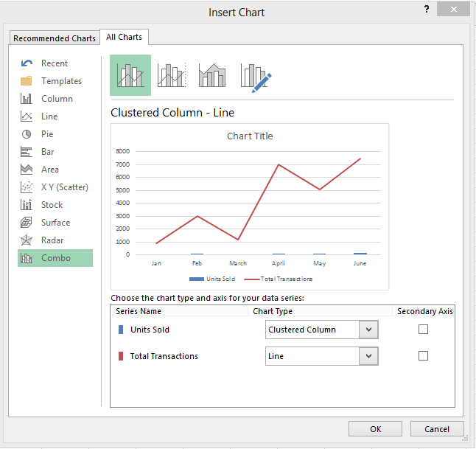Switch to Recommended Charts tab

click(x=55, y=38)
